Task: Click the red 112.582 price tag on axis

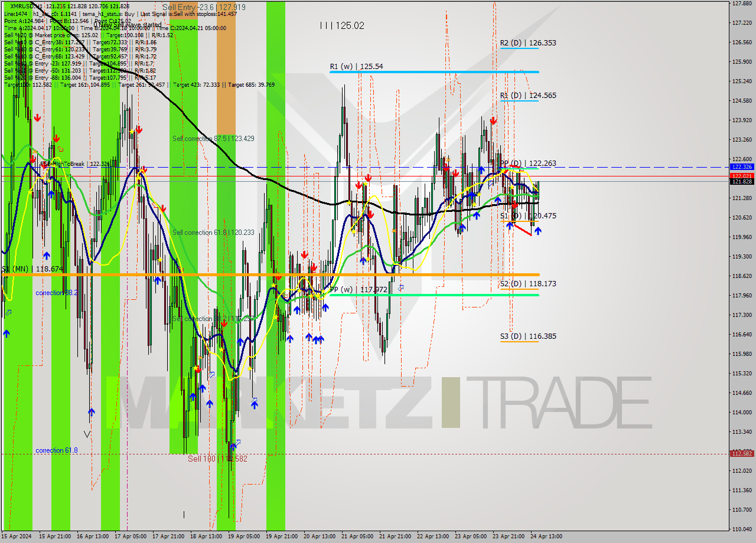Action: pyautogui.click(x=742, y=454)
